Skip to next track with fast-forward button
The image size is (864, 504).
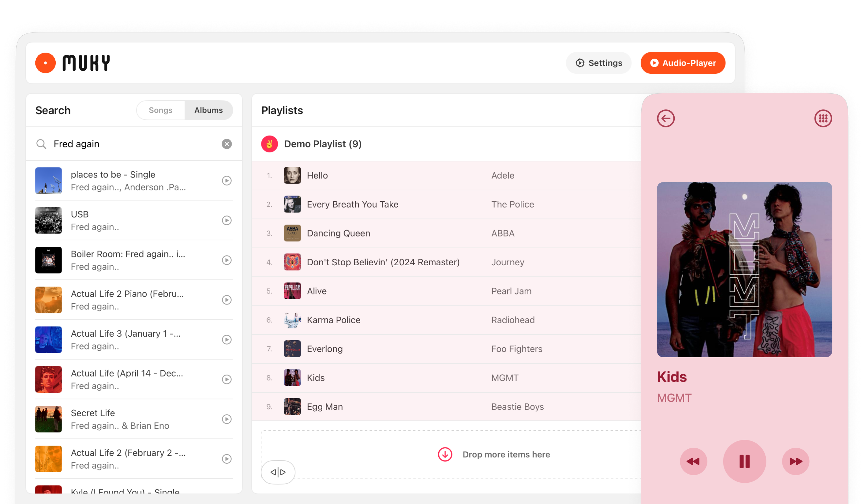click(796, 461)
